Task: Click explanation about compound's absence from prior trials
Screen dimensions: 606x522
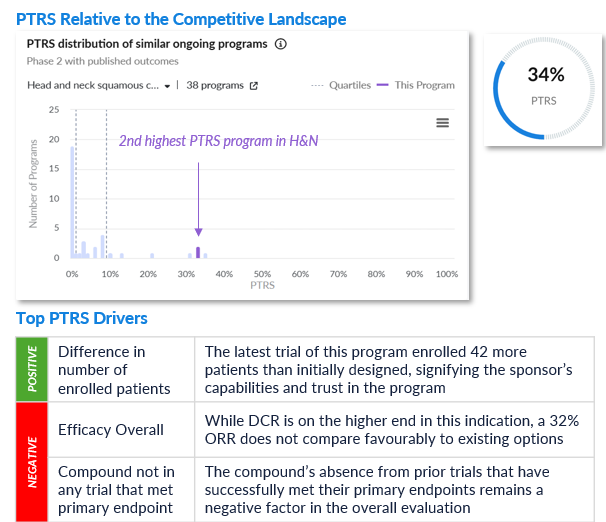Action: click(x=394, y=490)
